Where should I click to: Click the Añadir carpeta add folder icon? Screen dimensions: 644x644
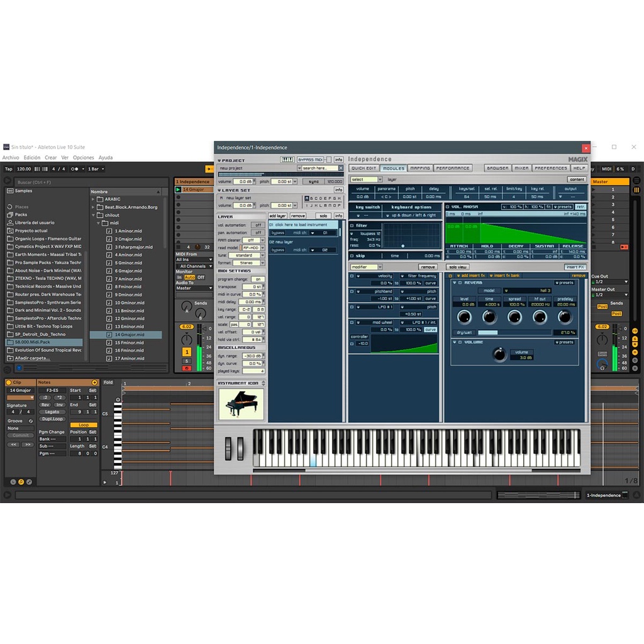coord(10,358)
